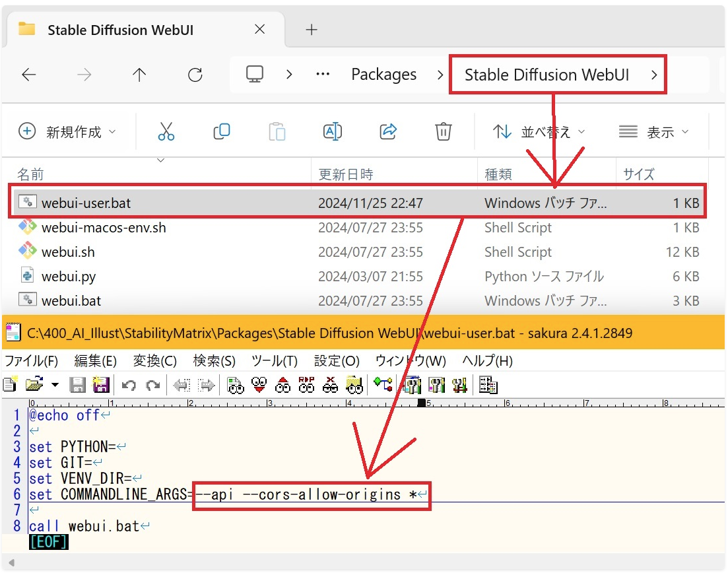Expand chevron after Stable Diffusion WebUI breadcrumb
The height and width of the screenshot is (575, 728).
tap(654, 75)
